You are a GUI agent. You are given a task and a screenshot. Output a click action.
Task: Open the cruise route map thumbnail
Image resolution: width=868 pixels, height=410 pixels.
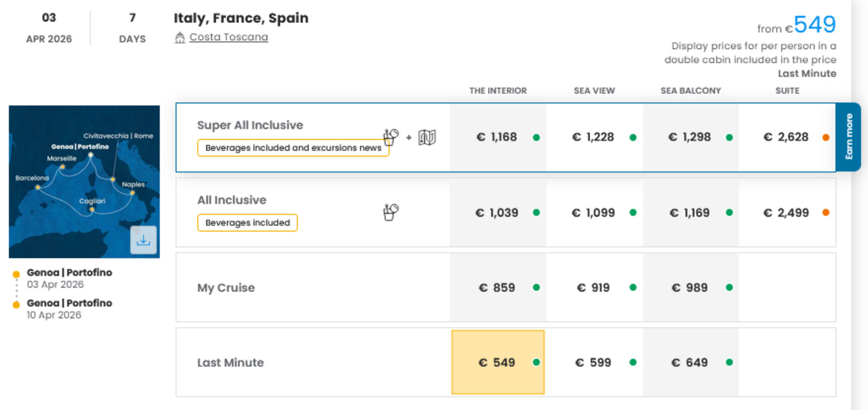[x=77, y=174]
